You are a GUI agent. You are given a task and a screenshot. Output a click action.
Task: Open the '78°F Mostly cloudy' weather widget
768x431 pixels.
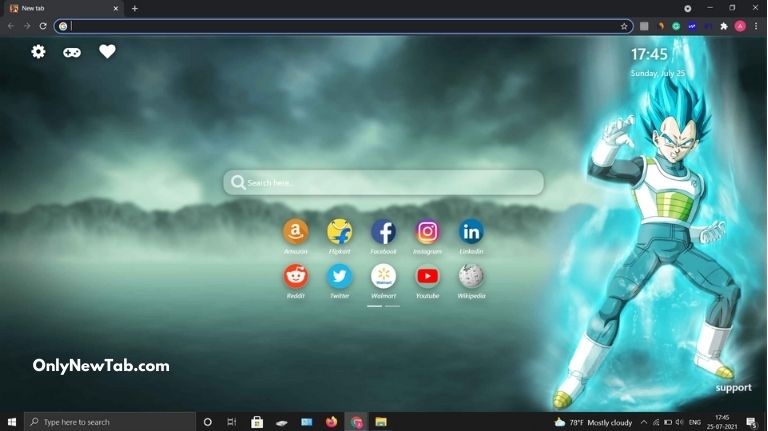tap(593, 422)
